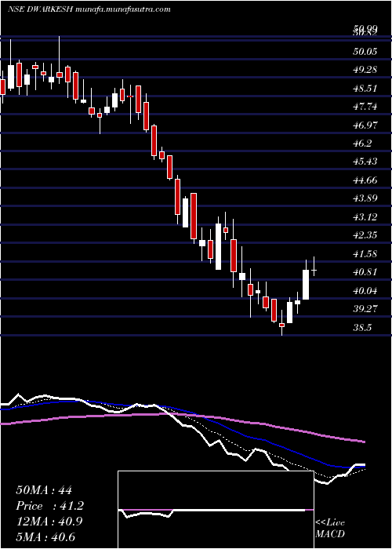
Task: Click the 5MA : 40.6 readout
Action: click(x=45, y=537)
